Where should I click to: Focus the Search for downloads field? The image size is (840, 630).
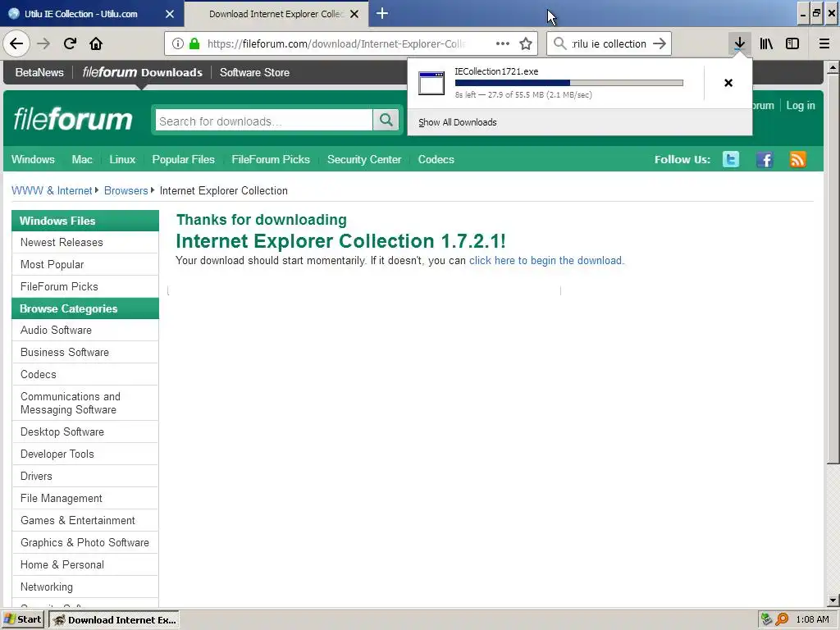263,121
